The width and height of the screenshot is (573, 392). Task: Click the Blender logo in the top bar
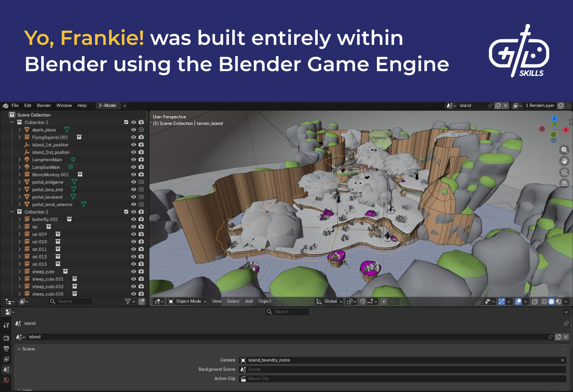(5, 106)
